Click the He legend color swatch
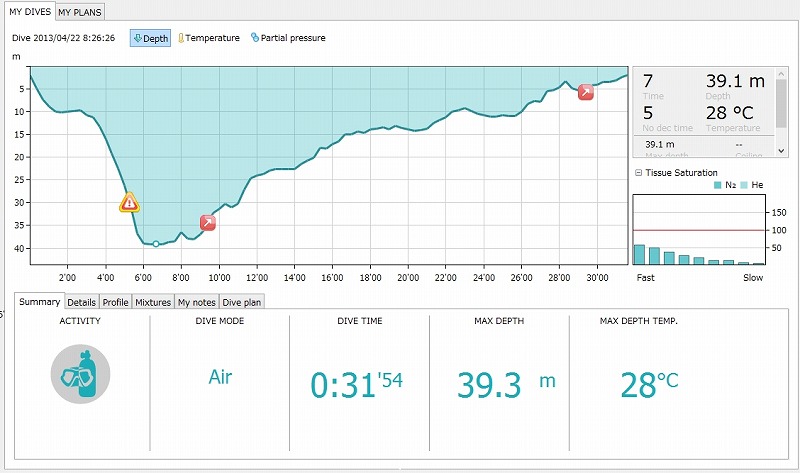 coord(745,186)
